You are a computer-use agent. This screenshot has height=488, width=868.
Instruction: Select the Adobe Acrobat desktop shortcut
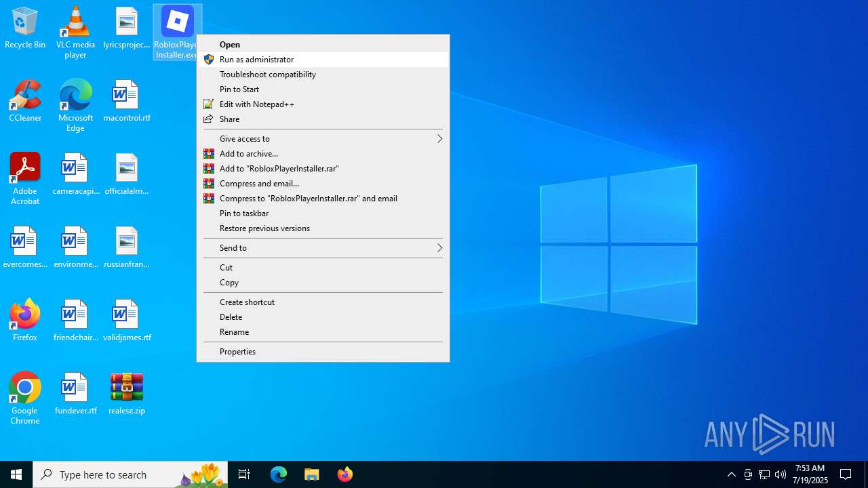point(25,179)
